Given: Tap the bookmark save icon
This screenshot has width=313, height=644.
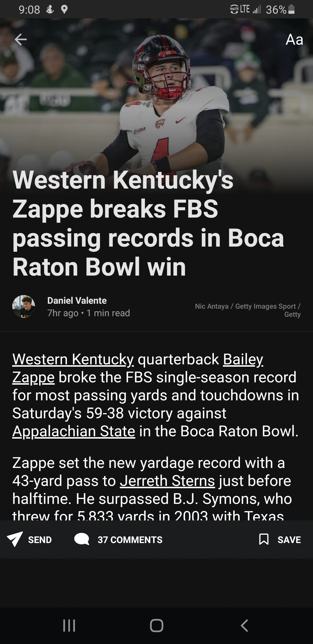Looking at the screenshot, I should tap(264, 539).
